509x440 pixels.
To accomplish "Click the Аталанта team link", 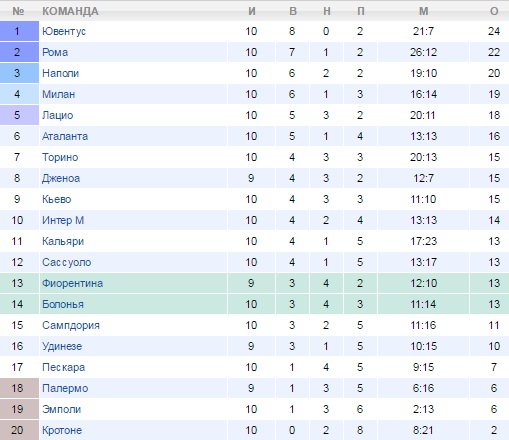I will [x=65, y=136].
